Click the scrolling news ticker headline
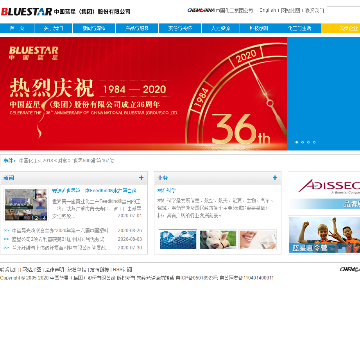Viewport: 360px width, 360px height. pos(66,161)
